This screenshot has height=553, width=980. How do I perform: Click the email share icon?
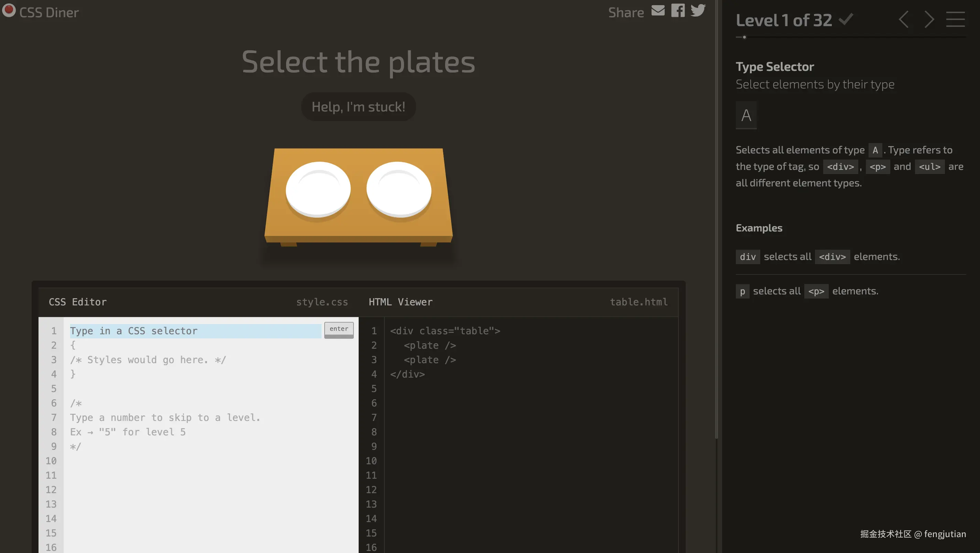658,11
